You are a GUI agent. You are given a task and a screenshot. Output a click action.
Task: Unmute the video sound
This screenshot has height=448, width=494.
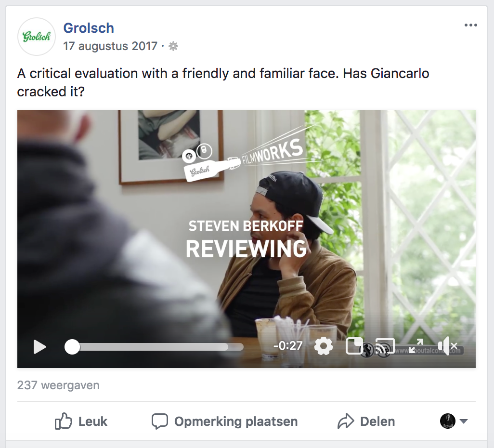click(447, 346)
